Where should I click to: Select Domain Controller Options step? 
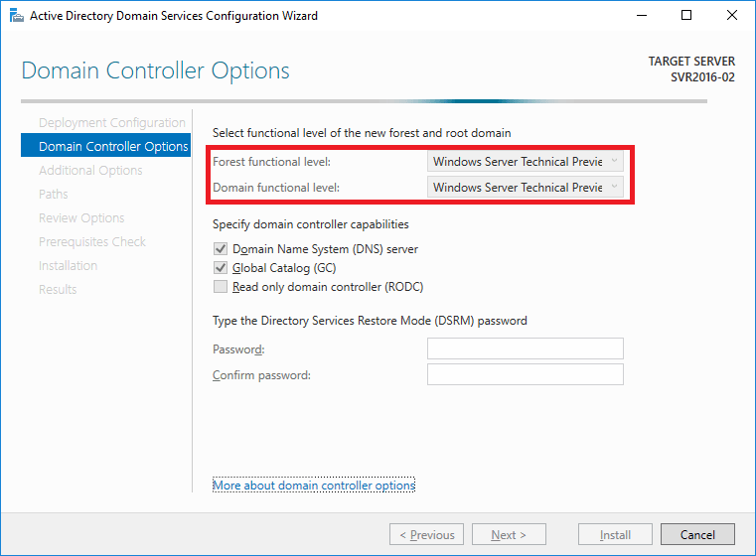click(x=106, y=146)
